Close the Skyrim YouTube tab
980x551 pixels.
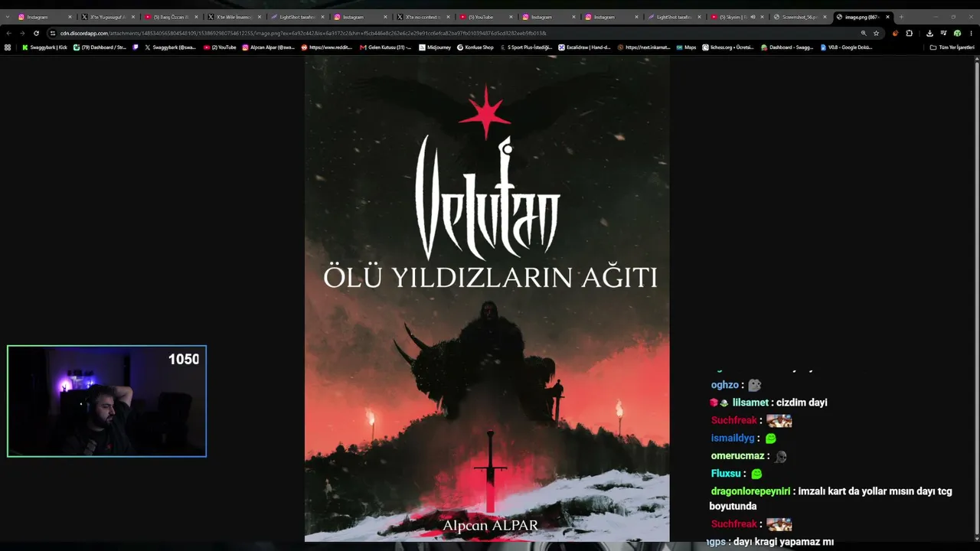[762, 17]
